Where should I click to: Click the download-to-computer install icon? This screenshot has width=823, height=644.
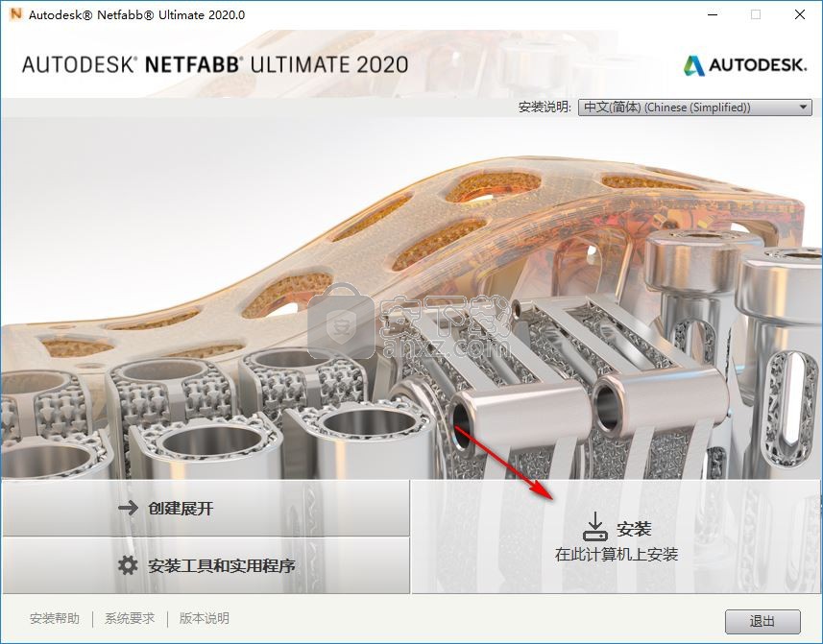pyautogui.click(x=595, y=527)
